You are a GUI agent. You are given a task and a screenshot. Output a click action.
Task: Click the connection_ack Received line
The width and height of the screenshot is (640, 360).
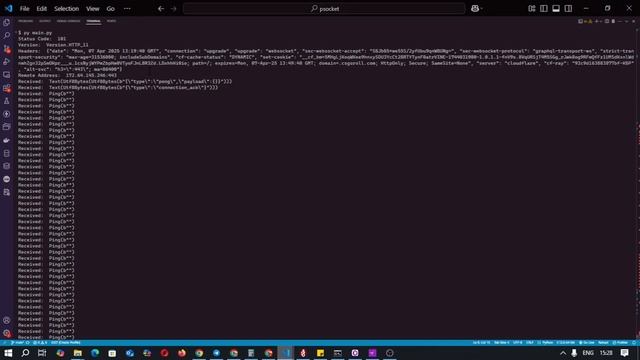tap(118, 87)
